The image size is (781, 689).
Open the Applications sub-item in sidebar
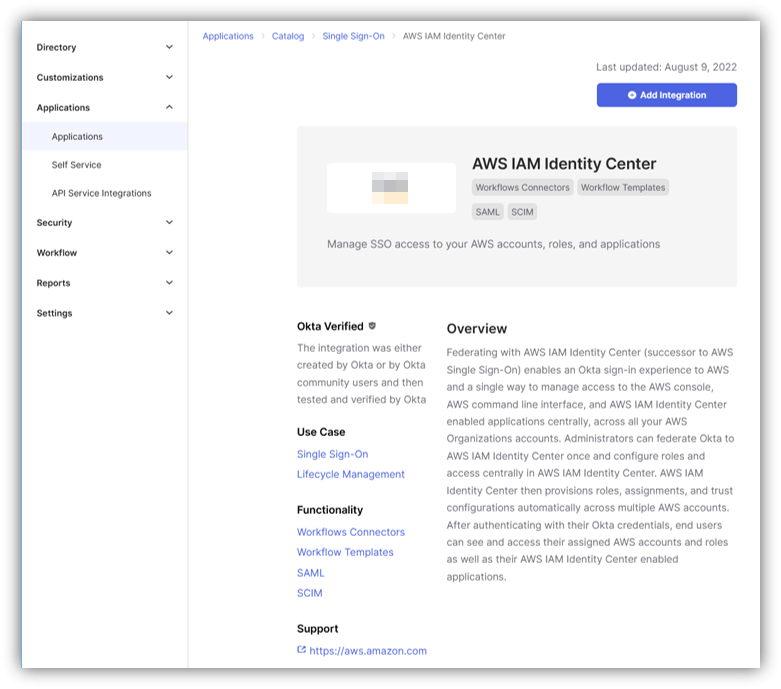click(x=105, y=137)
